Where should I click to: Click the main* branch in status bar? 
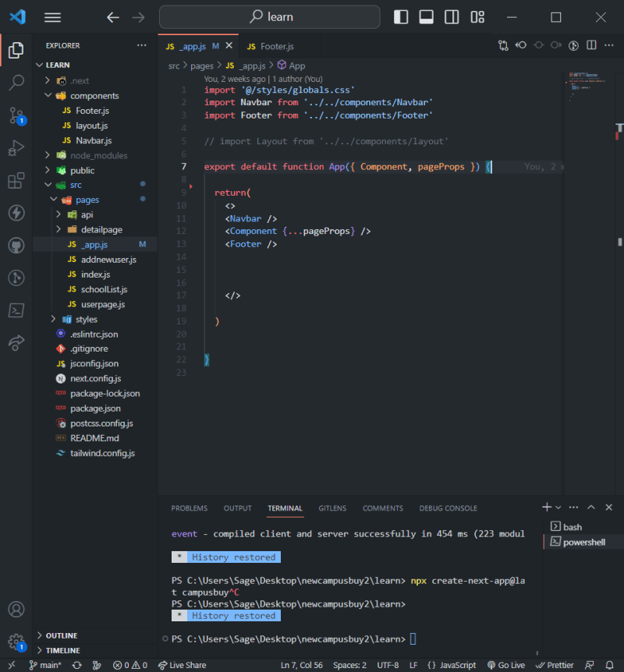click(45, 665)
